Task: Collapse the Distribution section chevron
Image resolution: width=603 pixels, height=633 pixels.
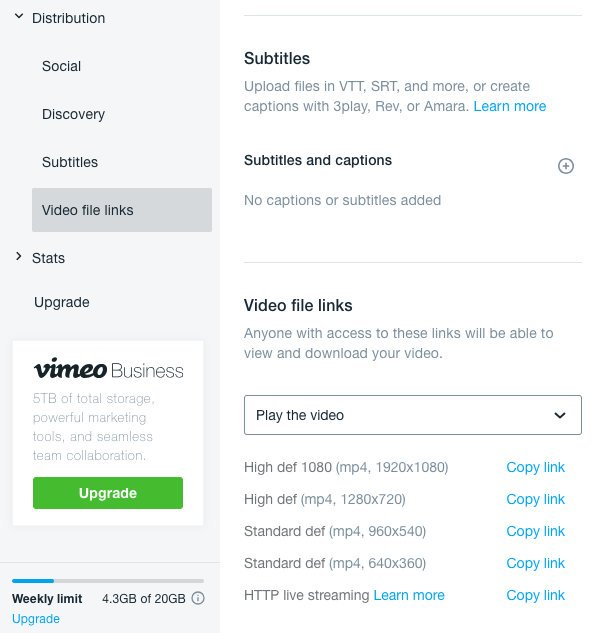Action: [19, 17]
